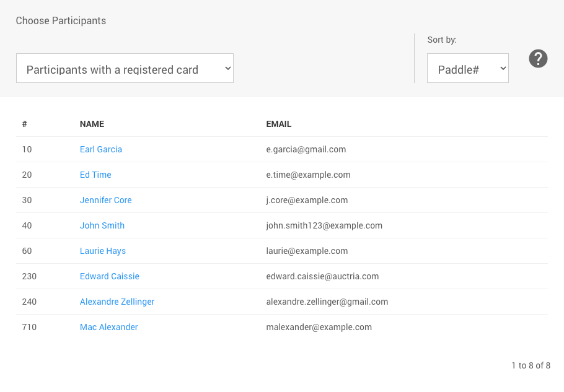The width and height of the screenshot is (564, 392).
Task: Click the 1 to 8 of 8 pagination text
Action: [531, 365]
